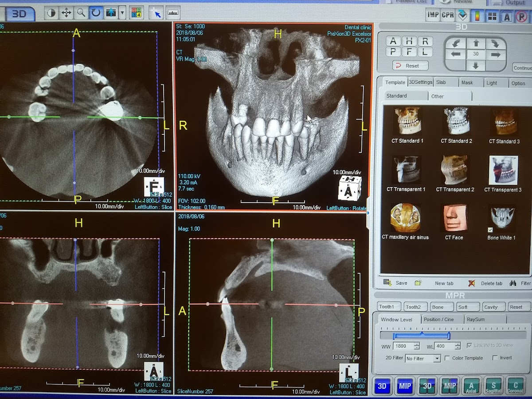Screen dimensions: 532x399
Task: Toggle the crossed-out P patient info icon
Action: (522, 18)
